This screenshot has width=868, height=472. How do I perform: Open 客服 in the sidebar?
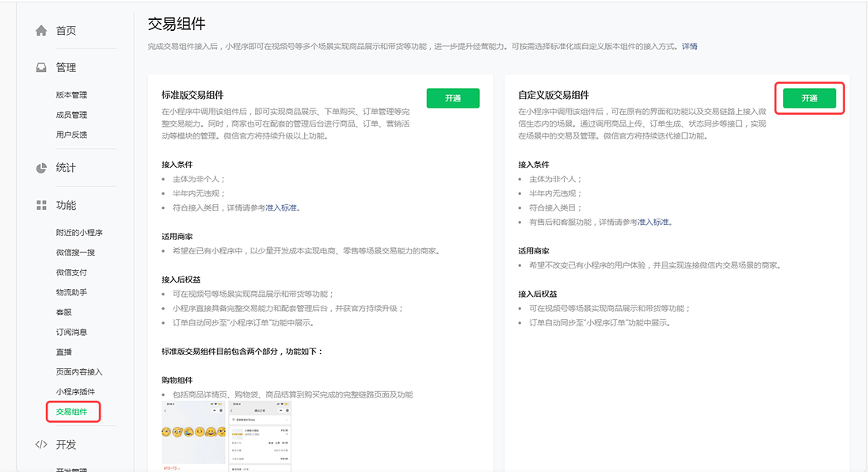pyautogui.click(x=63, y=313)
